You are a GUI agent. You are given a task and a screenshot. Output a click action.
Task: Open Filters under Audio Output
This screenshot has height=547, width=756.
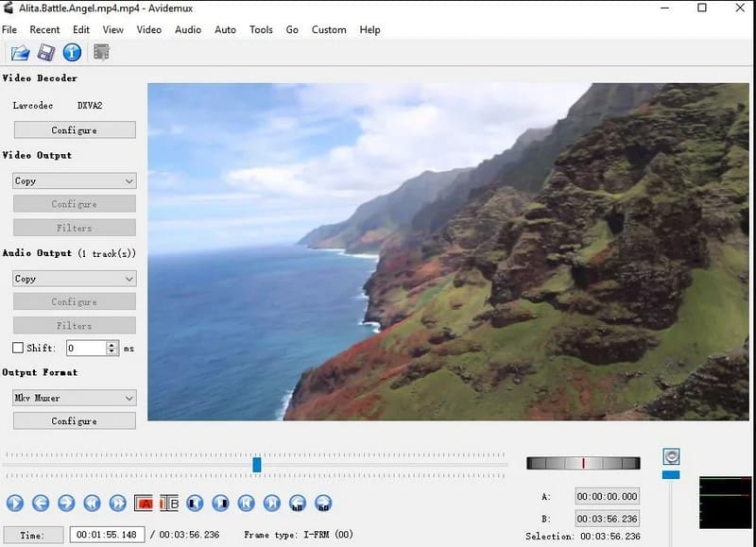pos(74,325)
